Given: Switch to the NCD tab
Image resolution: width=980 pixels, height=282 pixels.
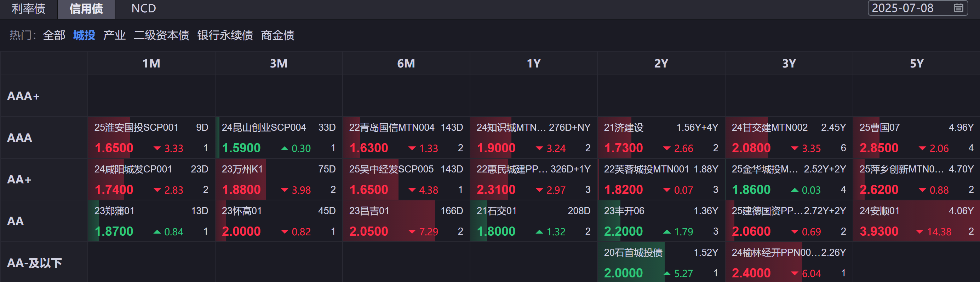Looking at the screenshot, I should coord(143,8).
